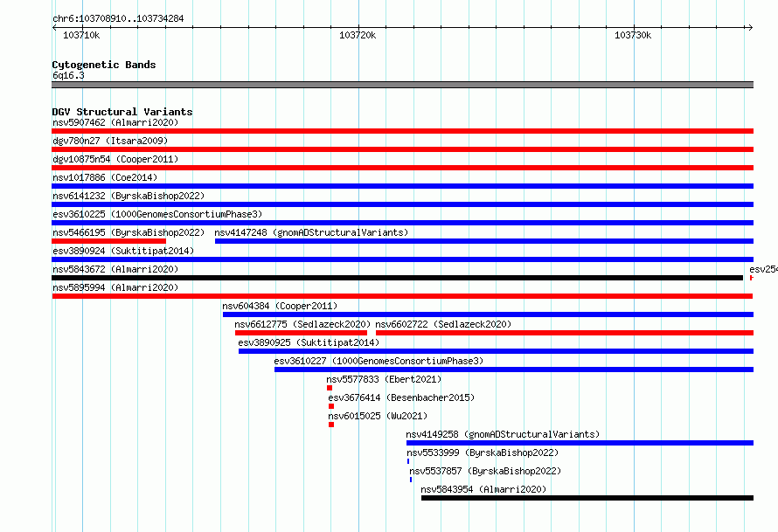Click the left arrow of the ruler
Viewport: 778px width, 532px height.
(x=54, y=27)
